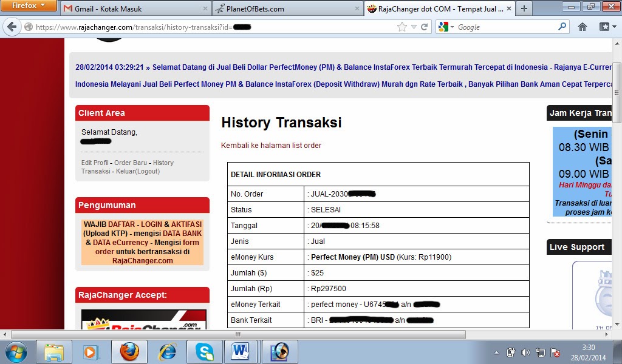Click the network tray icon

pyautogui.click(x=540, y=352)
